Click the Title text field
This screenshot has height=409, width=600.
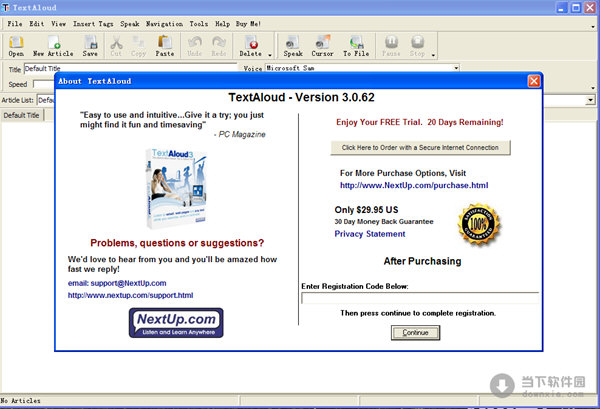point(130,68)
